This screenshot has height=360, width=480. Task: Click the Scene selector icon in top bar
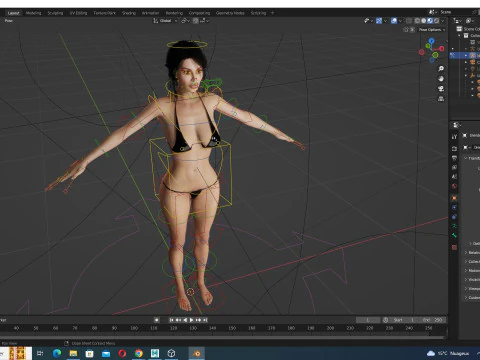(x=432, y=12)
